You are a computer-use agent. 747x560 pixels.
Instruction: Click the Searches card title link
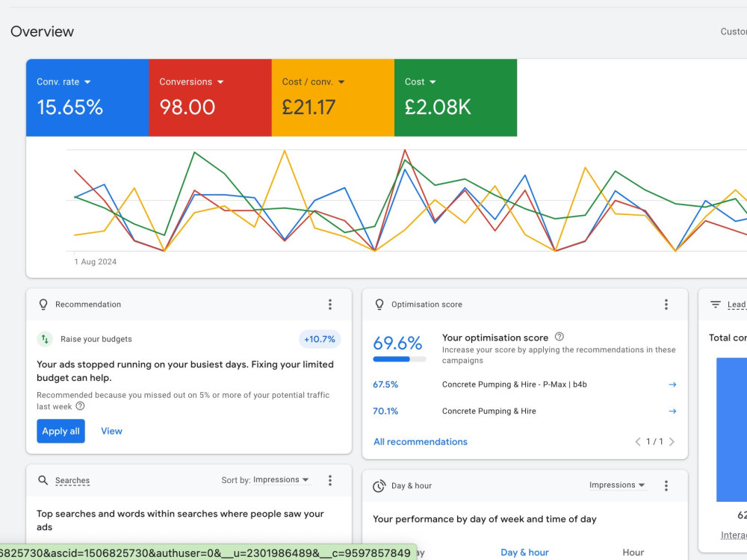coord(72,480)
